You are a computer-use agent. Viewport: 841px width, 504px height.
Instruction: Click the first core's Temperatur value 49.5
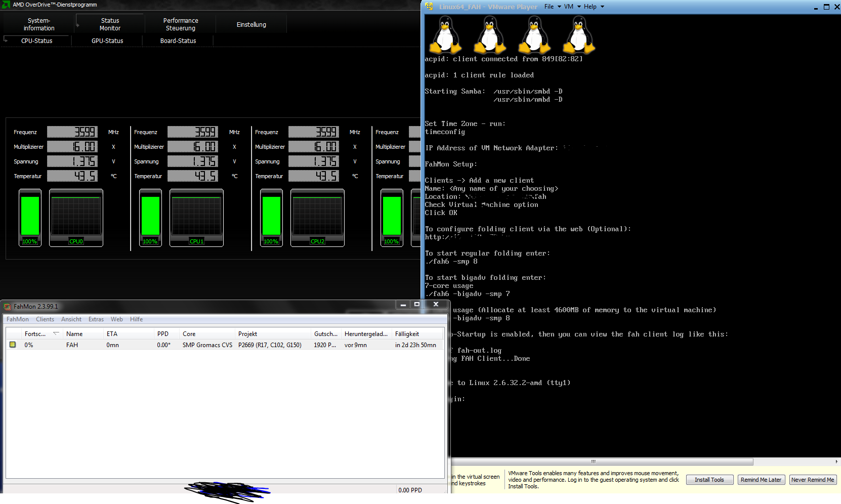coord(72,176)
